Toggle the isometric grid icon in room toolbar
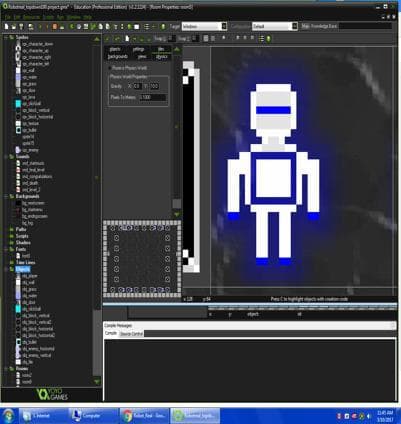The width and height of the screenshot is (401, 424). (x=213, y=39)
